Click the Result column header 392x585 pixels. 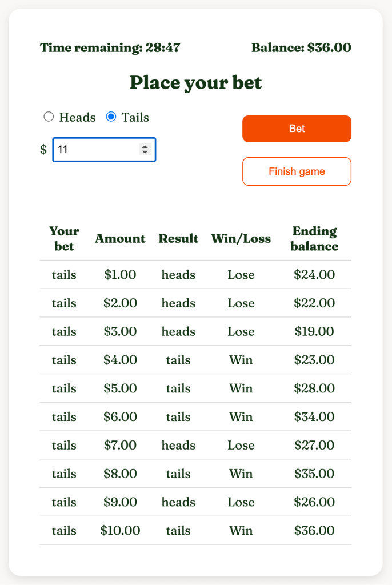click(x=178, y=239)
